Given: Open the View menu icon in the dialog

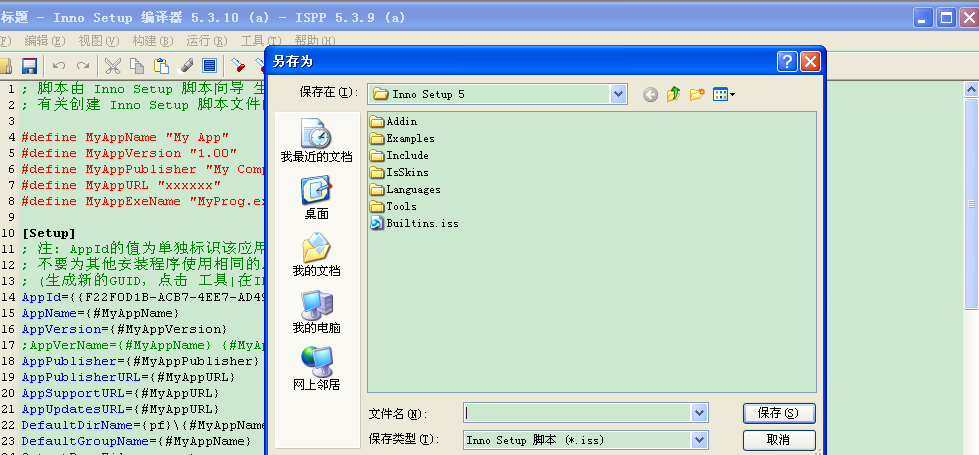Looking at the screenshot, I should [x=724, y=95].
